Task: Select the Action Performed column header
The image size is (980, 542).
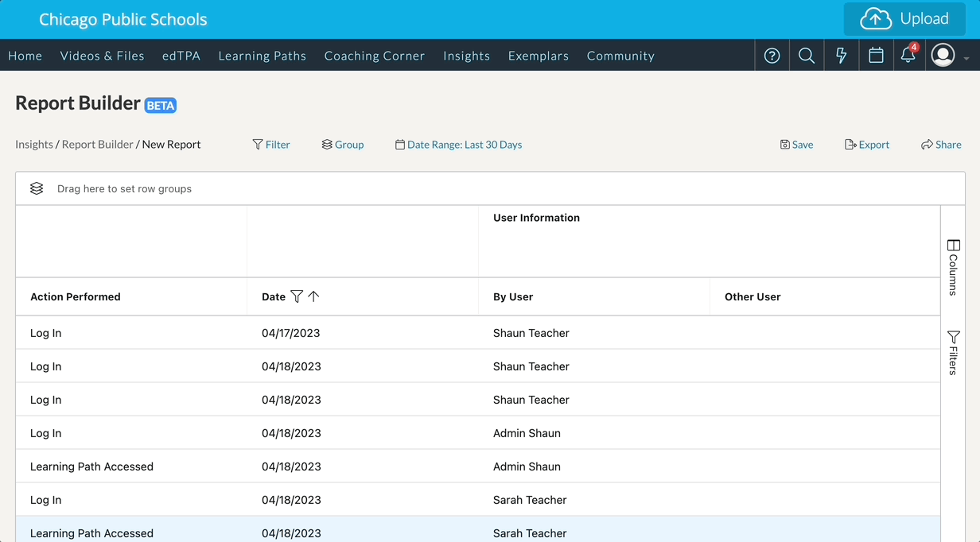Action: [76, 296]
